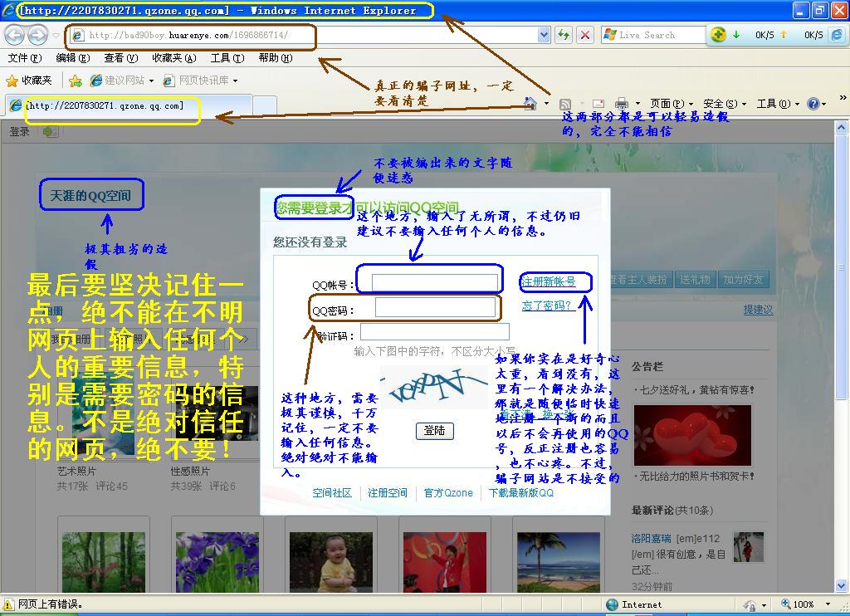
Task: Click the add-to-favorites-bar star icon
Action: coord(76,81)
